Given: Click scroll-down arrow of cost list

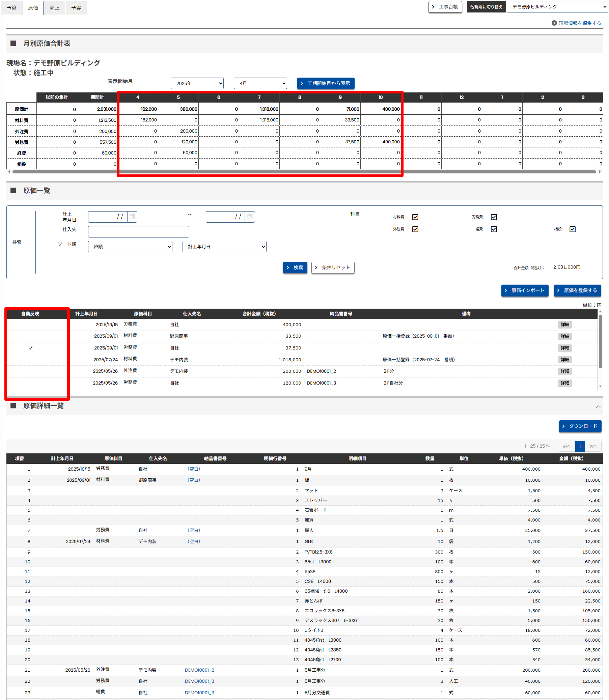Looking at the screenshot, I should (x=600, y=386).
